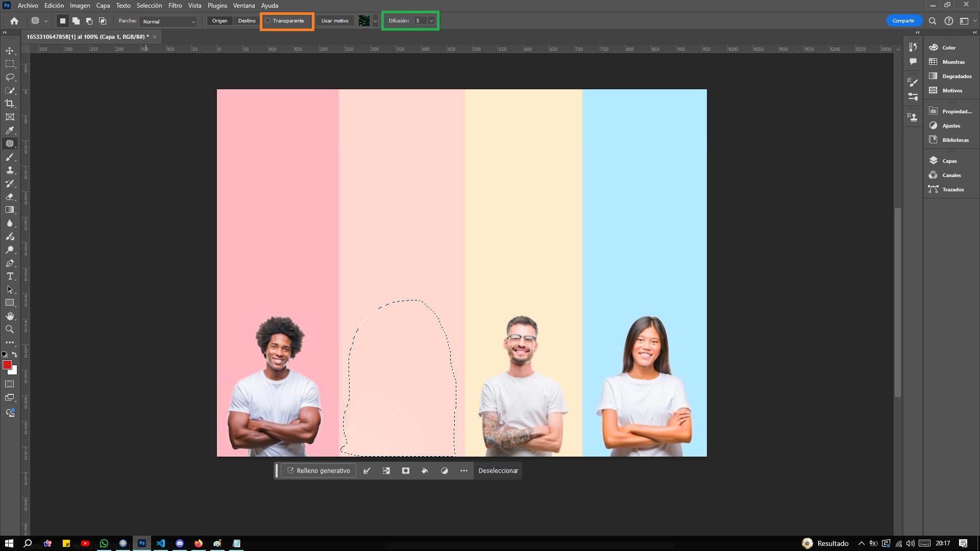980x551 pixels.
Task: Click Deseleccionar in the task bar
Action: coord(498,471)
